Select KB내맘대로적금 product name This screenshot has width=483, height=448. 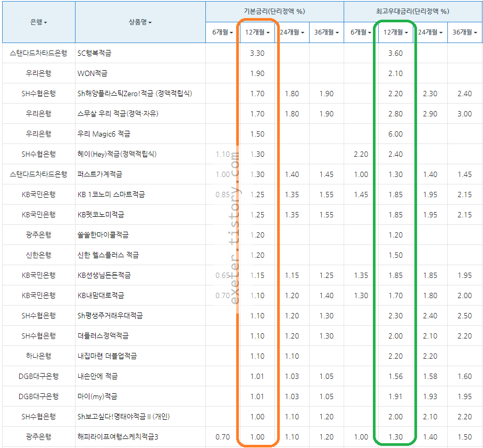(101, 295)
